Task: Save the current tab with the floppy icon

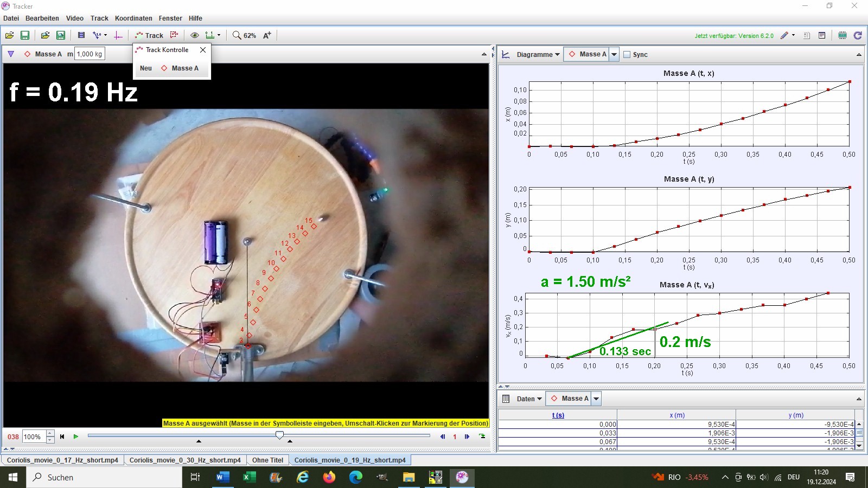Action: (x=25, y=35)
